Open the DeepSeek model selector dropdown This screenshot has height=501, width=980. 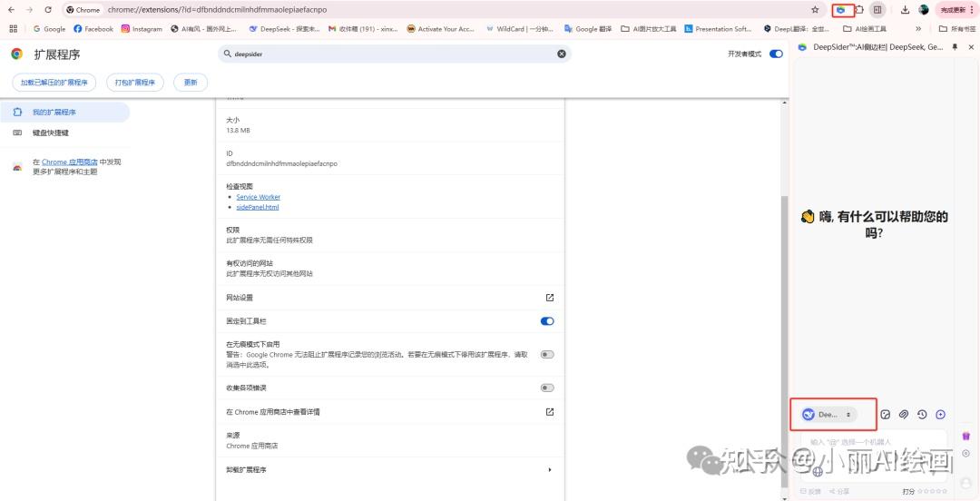pyautogui.click(x=828, y=414)
